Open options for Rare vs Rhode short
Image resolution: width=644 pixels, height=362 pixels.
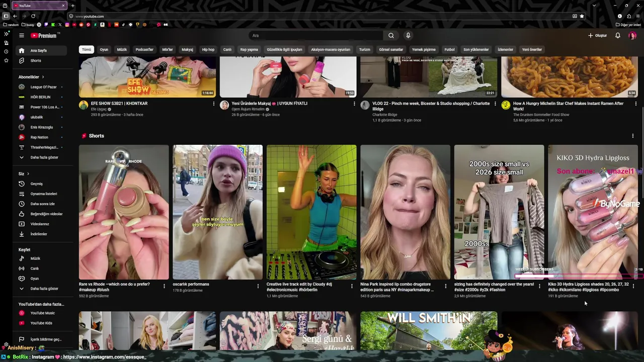click(x=164, y=286)
